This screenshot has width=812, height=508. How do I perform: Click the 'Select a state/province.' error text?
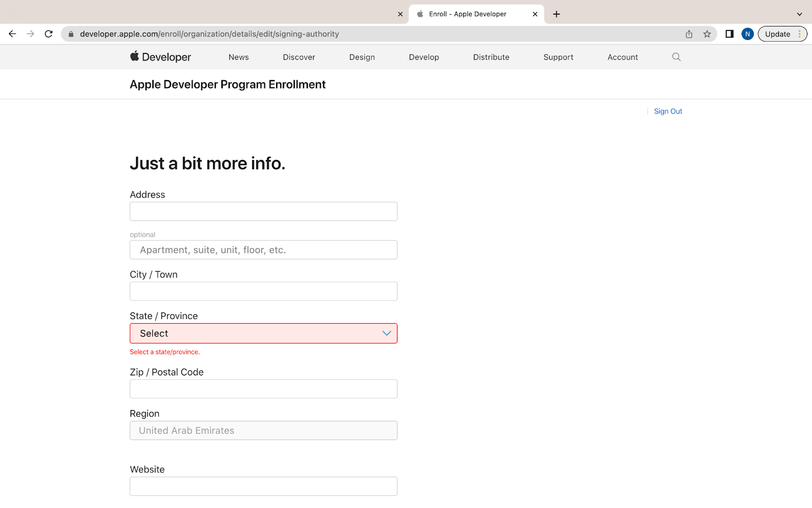[x=165, y=352]
